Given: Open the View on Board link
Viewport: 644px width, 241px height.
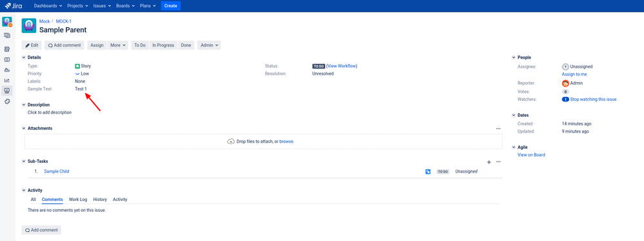Looking at the screenshot, I should (x=532, y=155).
